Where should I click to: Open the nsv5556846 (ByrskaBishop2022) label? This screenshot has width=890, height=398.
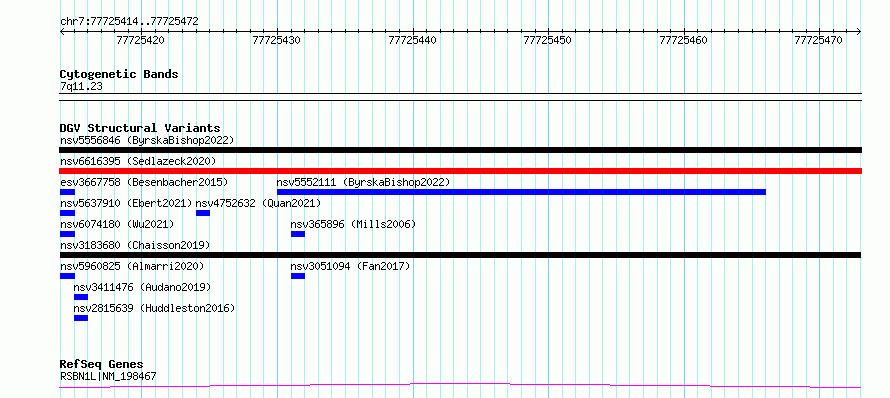coord(147,140)
